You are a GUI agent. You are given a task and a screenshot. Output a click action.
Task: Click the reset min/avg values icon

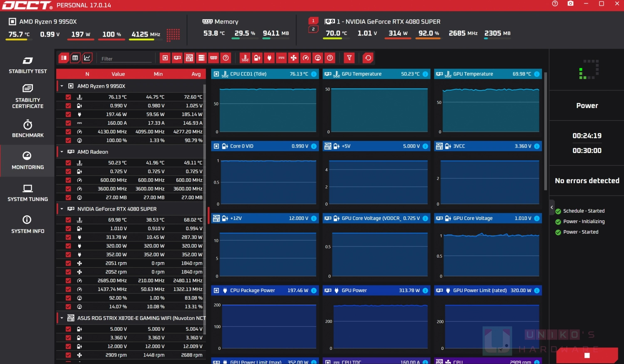(x=368, y=58)
